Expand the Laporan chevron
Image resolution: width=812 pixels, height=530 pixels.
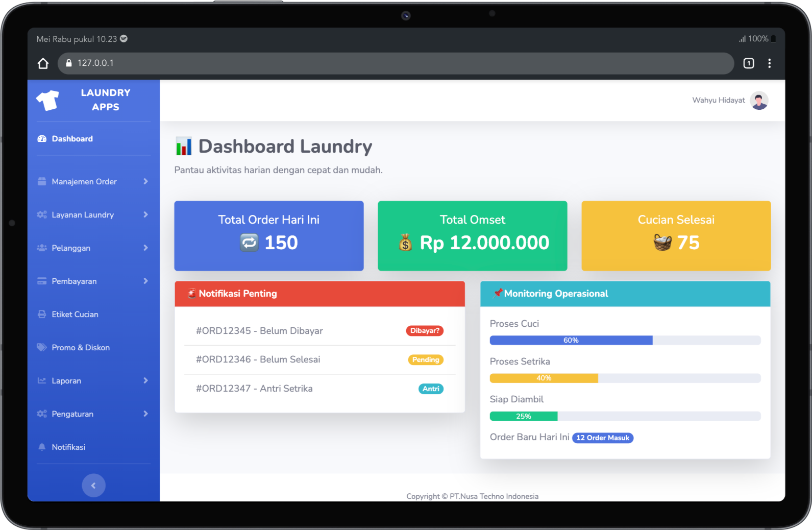(145, 381)
